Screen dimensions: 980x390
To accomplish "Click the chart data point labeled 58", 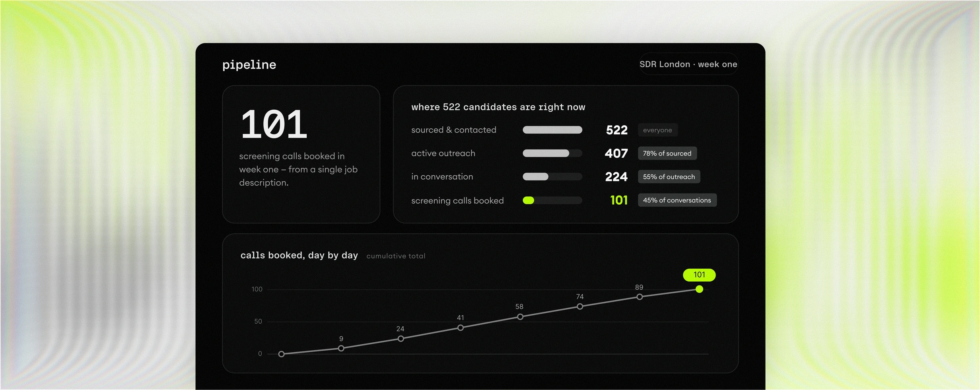I will click(520, 317).
